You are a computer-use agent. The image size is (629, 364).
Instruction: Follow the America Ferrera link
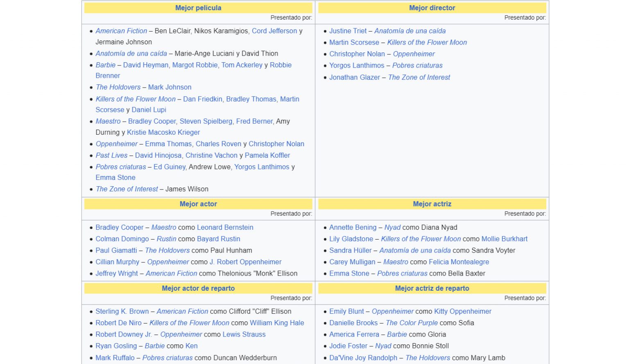[354, 334]
